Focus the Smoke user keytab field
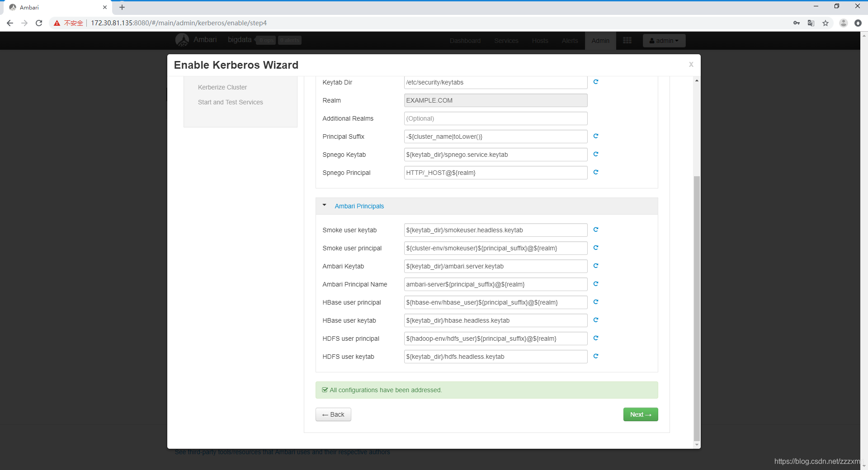 tap(495, 230)
